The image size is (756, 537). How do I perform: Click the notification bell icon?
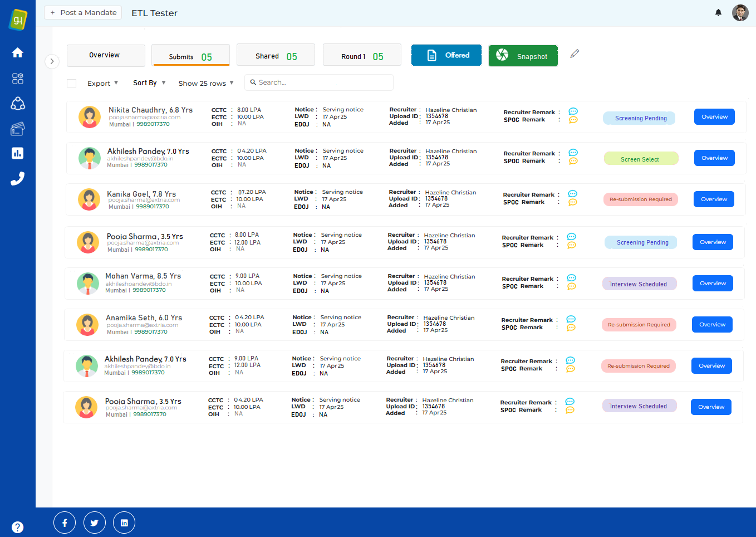[718, 12]
